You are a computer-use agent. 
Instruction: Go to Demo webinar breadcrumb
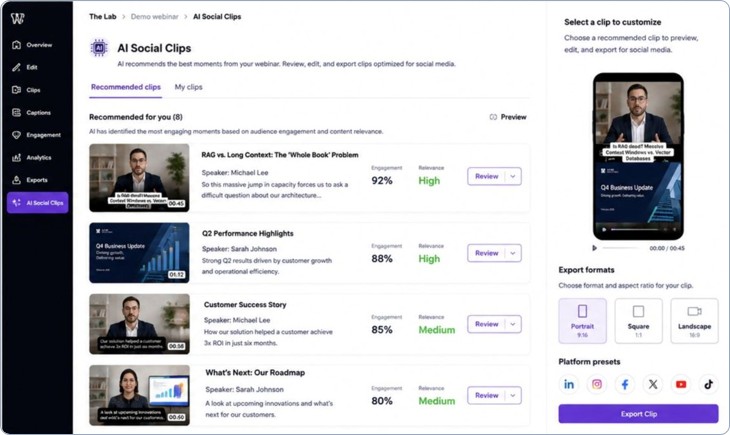(x=155, y=17)
